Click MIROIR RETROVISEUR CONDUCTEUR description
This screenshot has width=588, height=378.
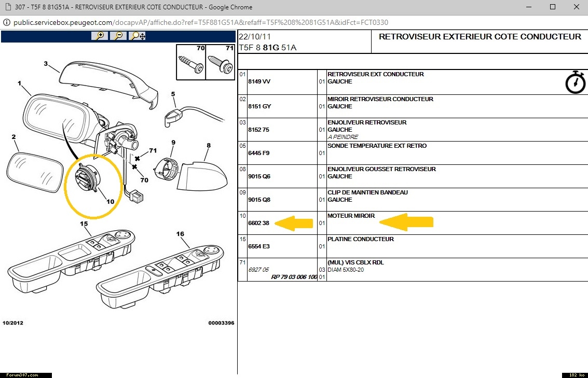(x=380, y=99)
